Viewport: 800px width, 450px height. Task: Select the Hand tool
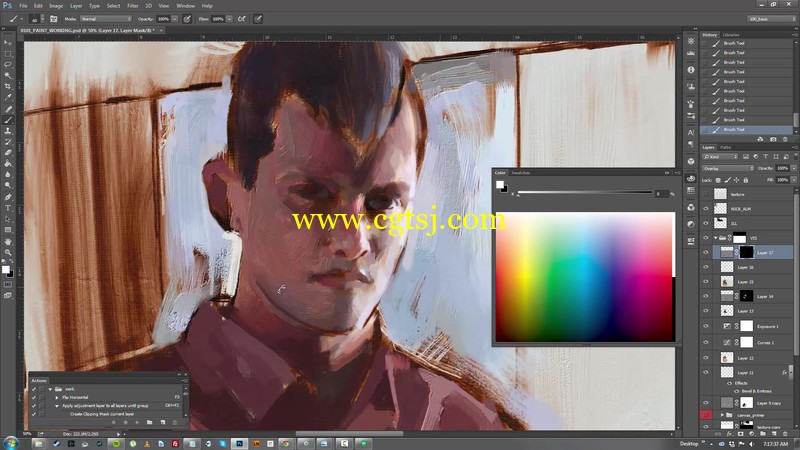[8, 241]
